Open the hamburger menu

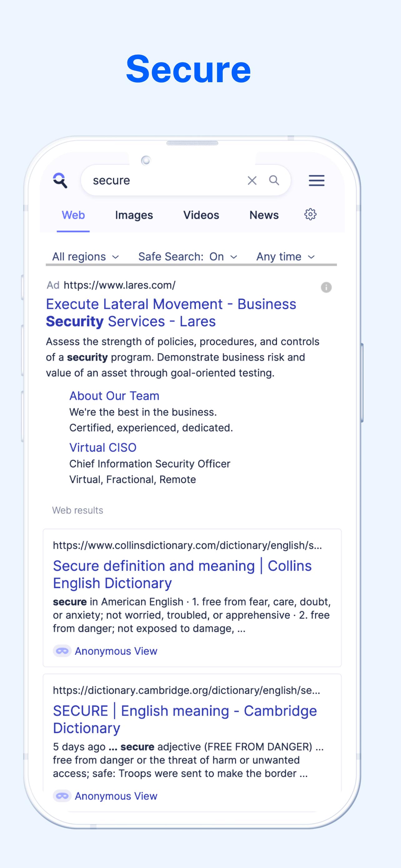(x=316, y=181)
